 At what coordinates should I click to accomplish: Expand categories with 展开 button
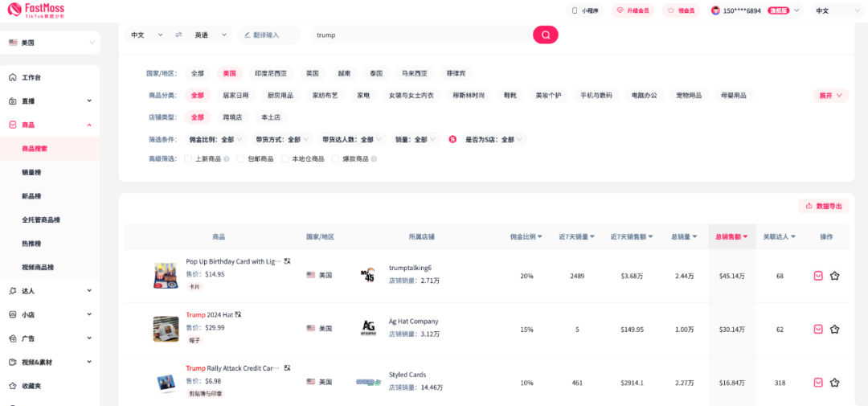point(830,95)
